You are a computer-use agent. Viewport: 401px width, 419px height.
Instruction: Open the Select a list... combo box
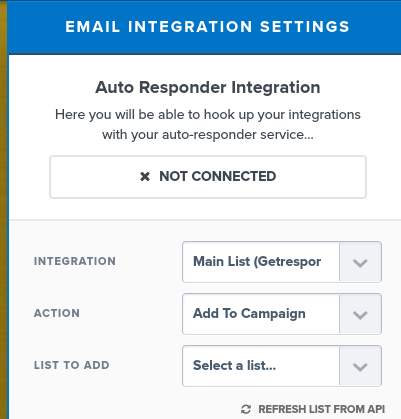pyautogui.click(x=282, y=366)
